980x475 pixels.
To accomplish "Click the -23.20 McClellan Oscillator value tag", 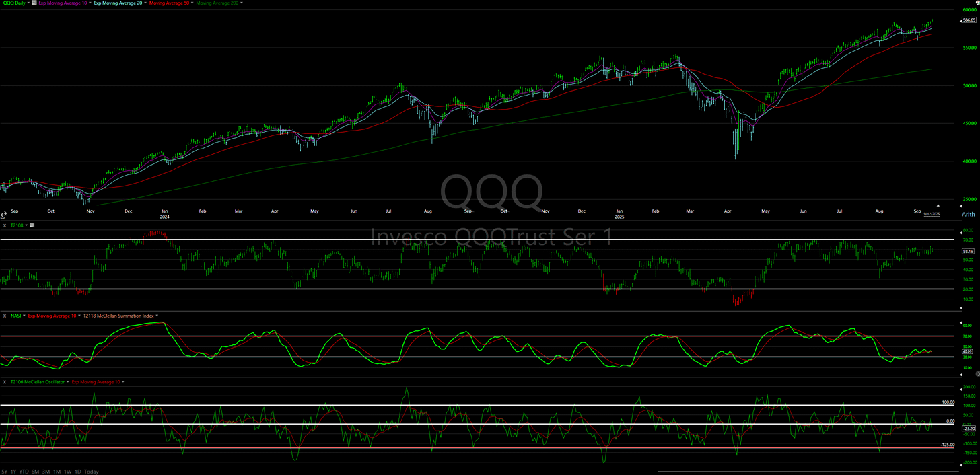I will click(969, 428).
